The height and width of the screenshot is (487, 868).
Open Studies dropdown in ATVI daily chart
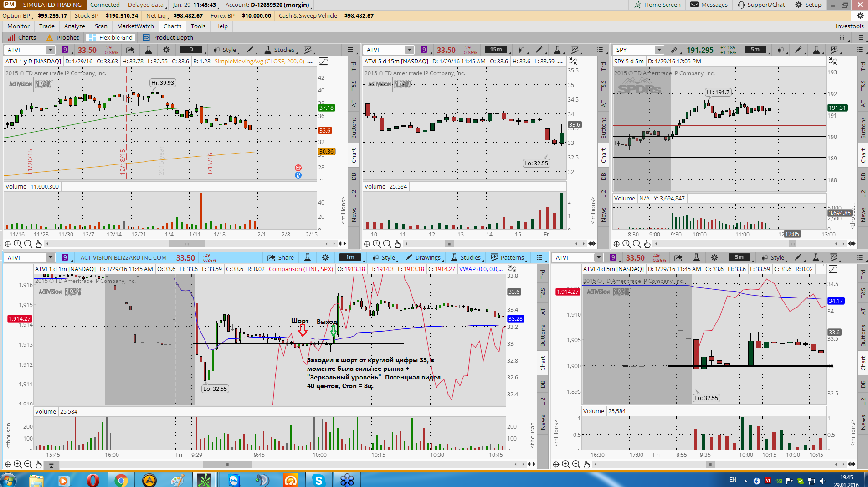click(x=279, y=50)
